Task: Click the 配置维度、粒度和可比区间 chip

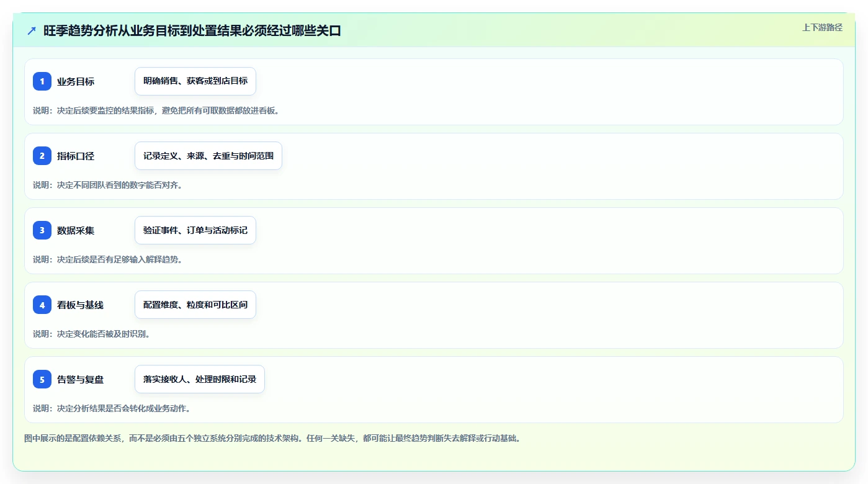Action: (x=195, y=305)
